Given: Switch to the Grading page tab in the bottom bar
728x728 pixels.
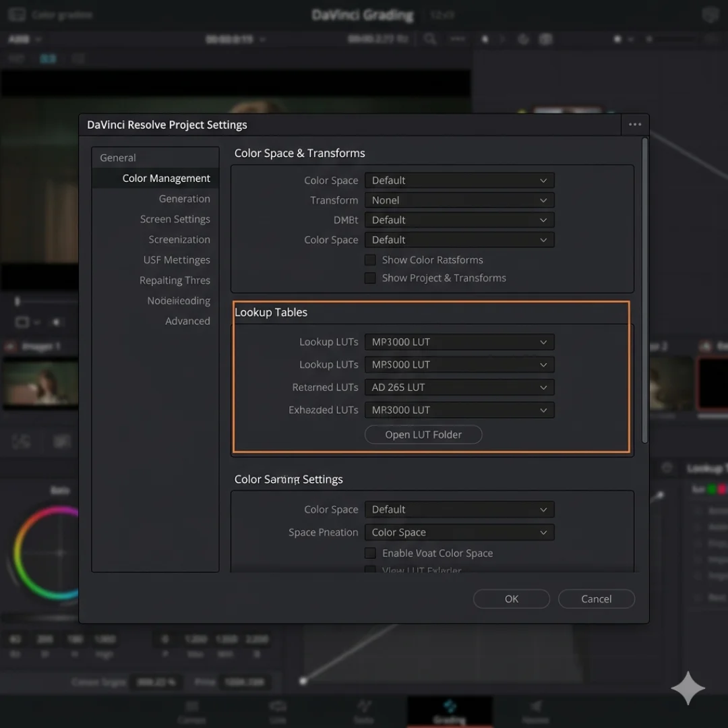Looking at the screenshot, I should [450, 711].
